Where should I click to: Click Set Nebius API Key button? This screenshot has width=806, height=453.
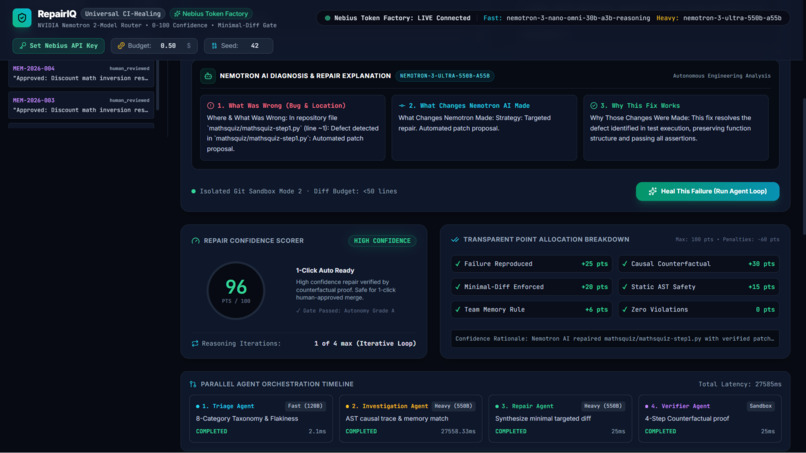tap(59, 46)
